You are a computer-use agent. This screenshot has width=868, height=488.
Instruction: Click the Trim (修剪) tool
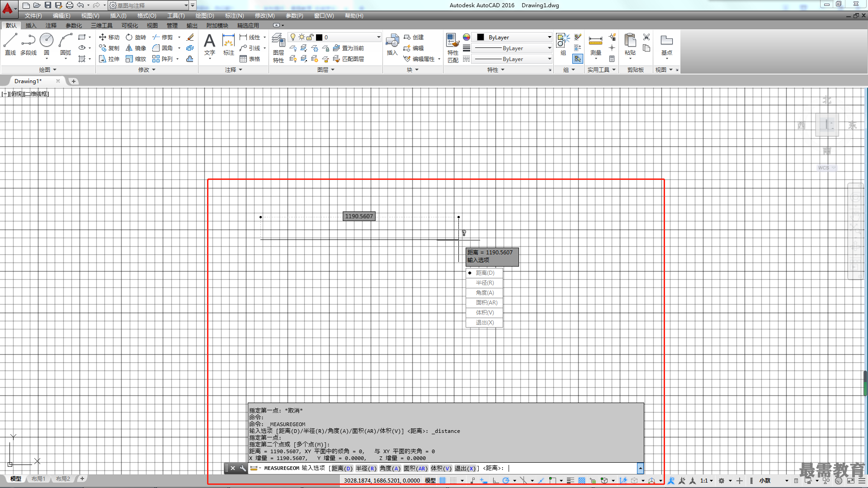pos(163,37)
